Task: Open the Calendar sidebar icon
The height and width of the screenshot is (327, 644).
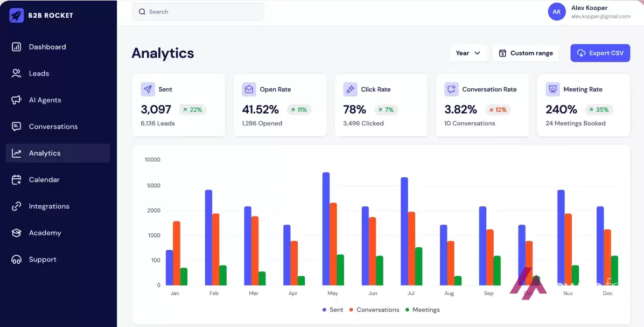Action: click(17, 179)
